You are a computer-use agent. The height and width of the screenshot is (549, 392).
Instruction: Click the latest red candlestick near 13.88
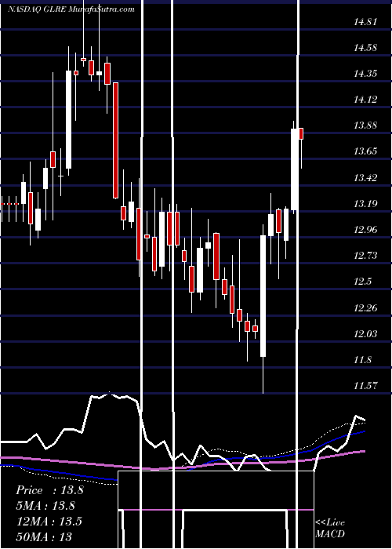point(301,134)
